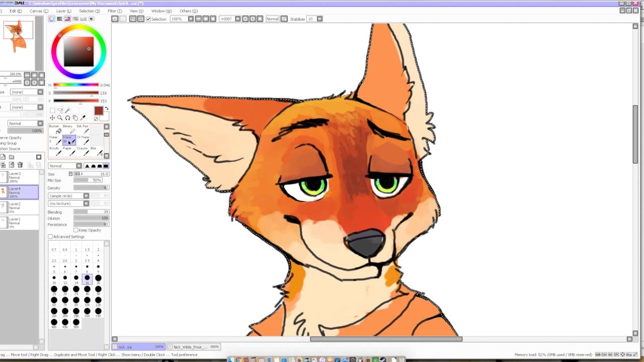The image size is (644, 362).
Task: Select the Lasso tool
Action: click(x=60, y=111)
